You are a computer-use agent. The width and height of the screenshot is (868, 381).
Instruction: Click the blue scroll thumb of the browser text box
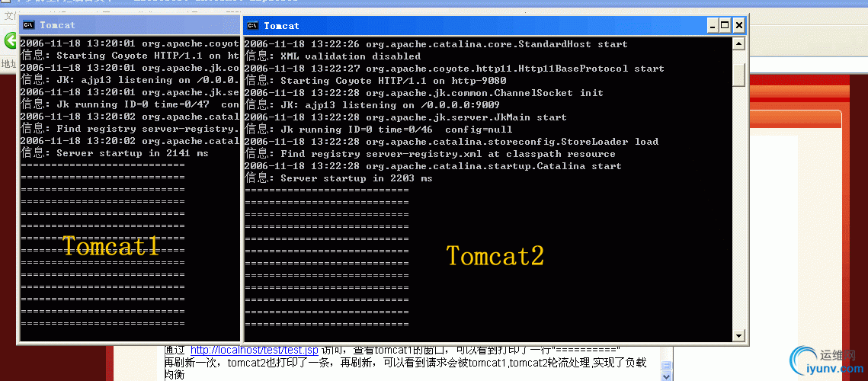click(667, 365)
